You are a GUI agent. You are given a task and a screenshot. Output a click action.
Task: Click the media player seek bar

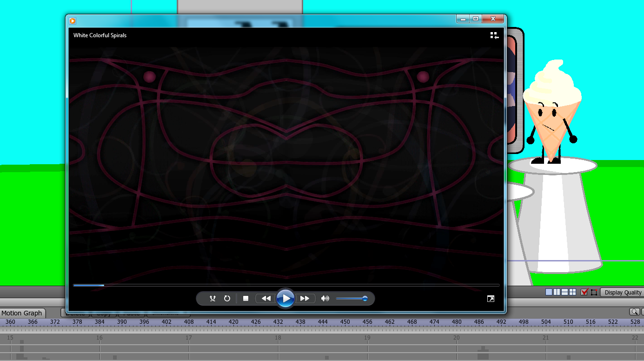click(286, 285)
